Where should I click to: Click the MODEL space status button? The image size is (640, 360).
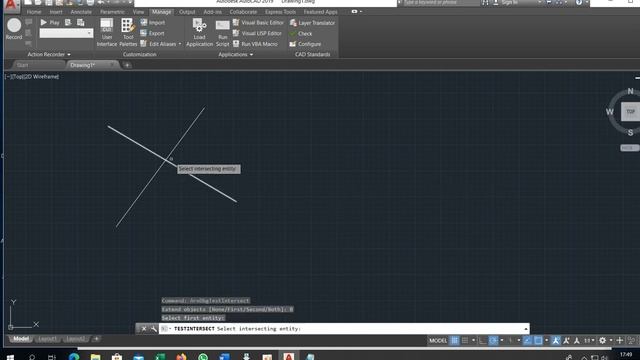[x=438, y=340]
